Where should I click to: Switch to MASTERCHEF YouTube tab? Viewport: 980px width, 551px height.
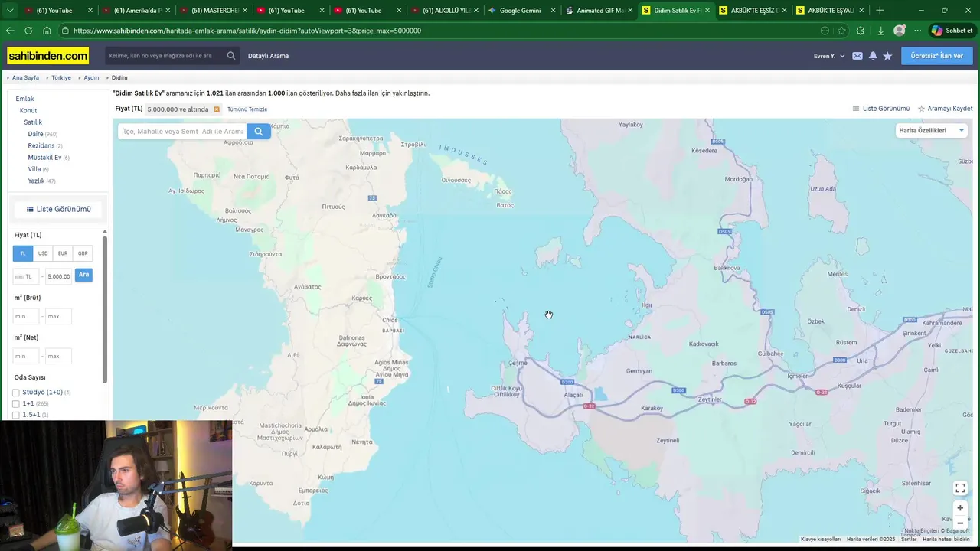pos(214,10)
